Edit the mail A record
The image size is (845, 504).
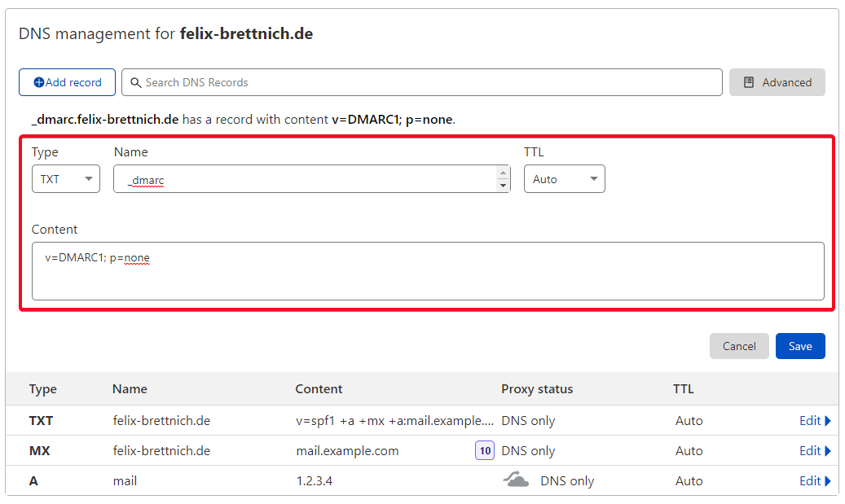click(x=809, y=481)
